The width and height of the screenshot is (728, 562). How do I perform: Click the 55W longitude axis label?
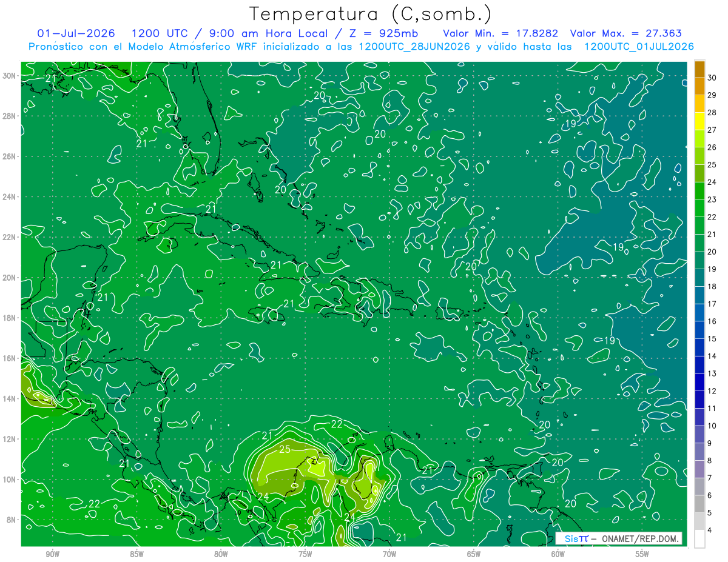[642, 554]
